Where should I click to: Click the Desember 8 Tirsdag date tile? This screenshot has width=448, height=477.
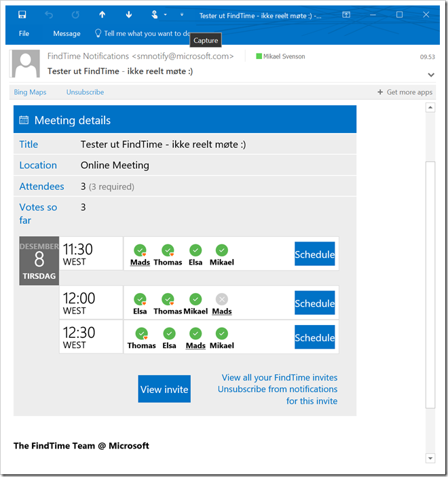click(x=39, y=261)
